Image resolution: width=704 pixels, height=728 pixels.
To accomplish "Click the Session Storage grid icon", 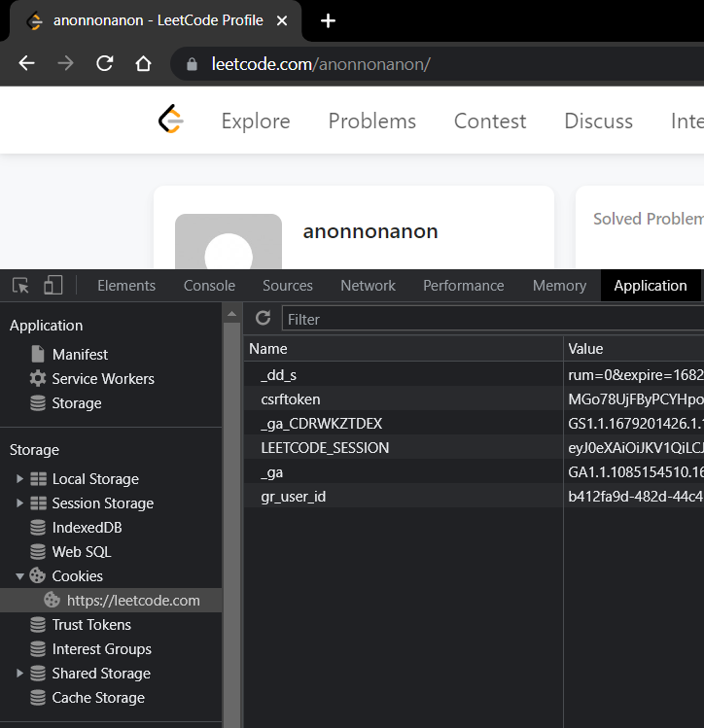I will click(x=38, y=503).
